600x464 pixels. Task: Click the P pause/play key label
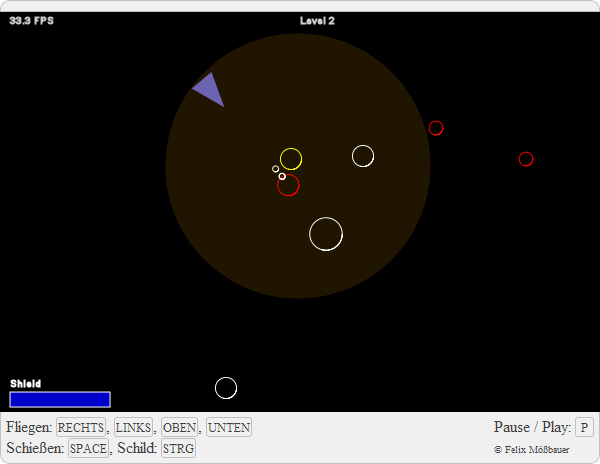tap(584, 427)
